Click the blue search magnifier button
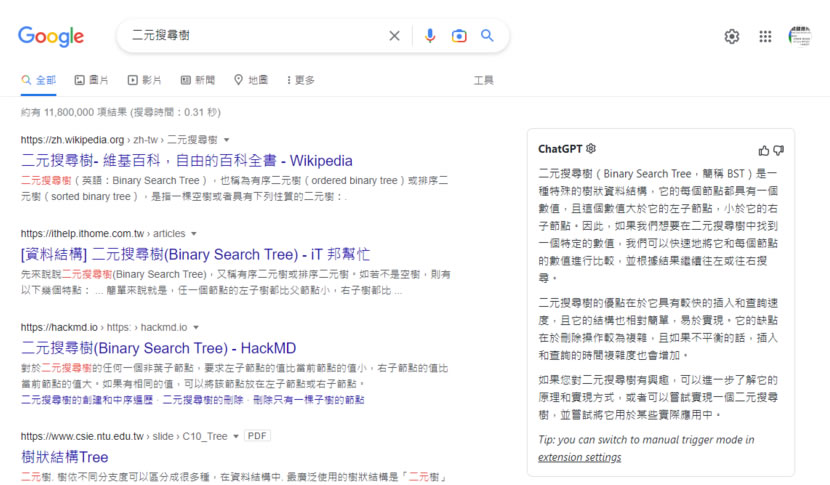Screen dimensions: 830x485 [488, 36]
